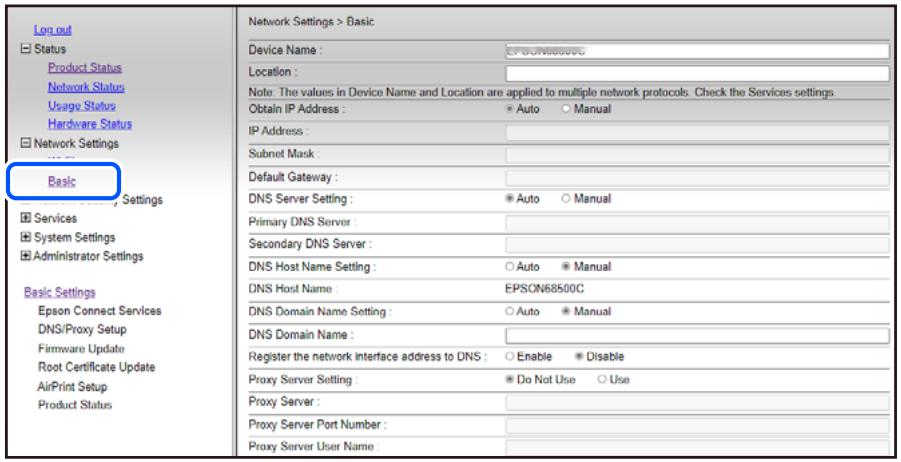Click the EPSON68500C host name text
Viewport: 901px width, 462px height.
[x=544, y=289]
